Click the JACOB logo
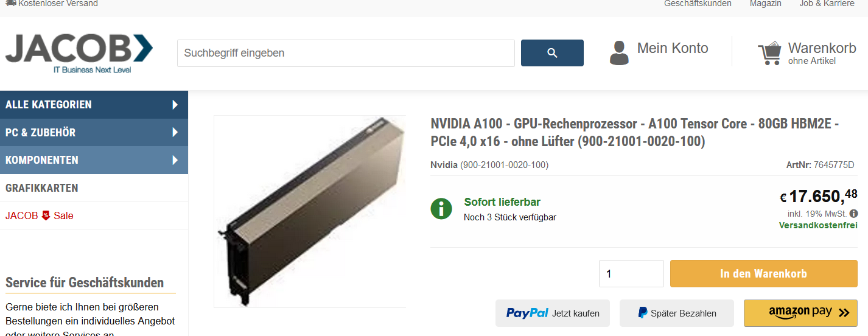 pos(79,54)
